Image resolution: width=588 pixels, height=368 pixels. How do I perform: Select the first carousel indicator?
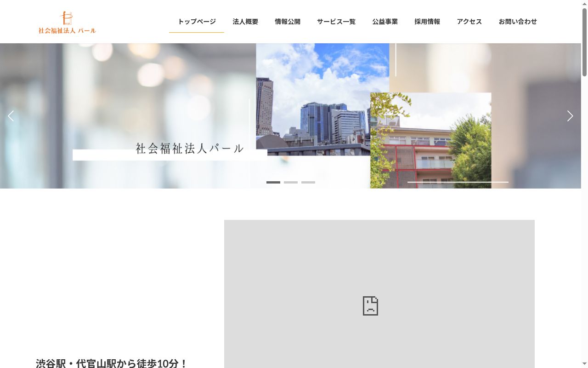click(x=273, y=183)
